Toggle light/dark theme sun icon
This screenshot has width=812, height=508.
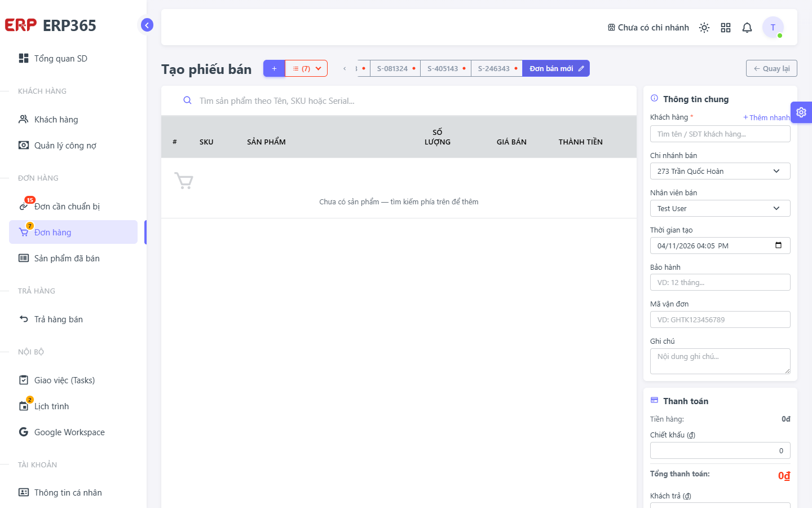pos(704,28)
